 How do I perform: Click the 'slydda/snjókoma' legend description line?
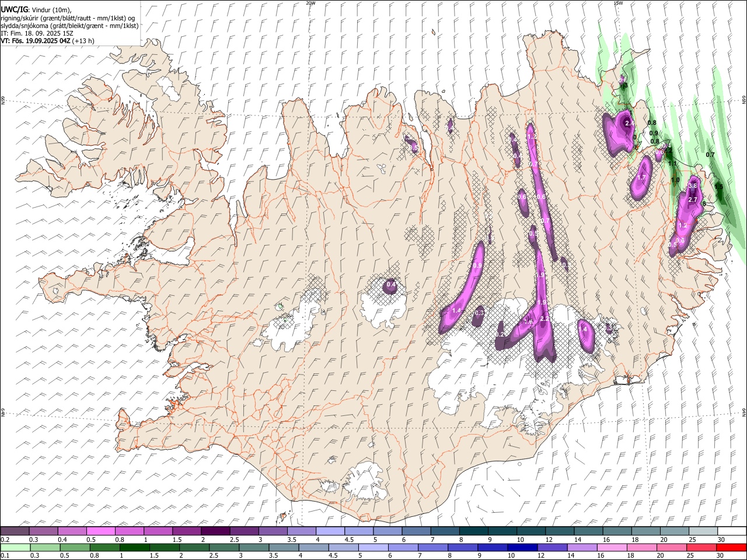(x=69, y=26)
